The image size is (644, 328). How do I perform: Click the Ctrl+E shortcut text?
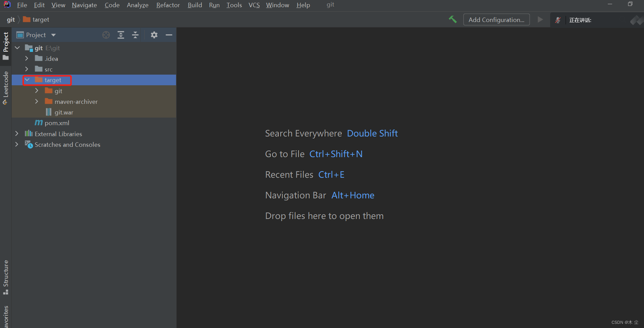[x=331, y=175]
